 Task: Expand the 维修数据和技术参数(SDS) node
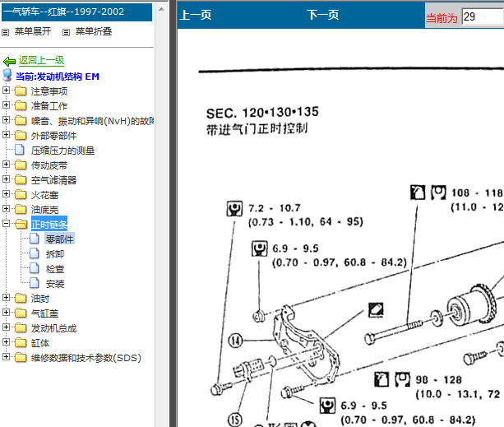(6, 356)
